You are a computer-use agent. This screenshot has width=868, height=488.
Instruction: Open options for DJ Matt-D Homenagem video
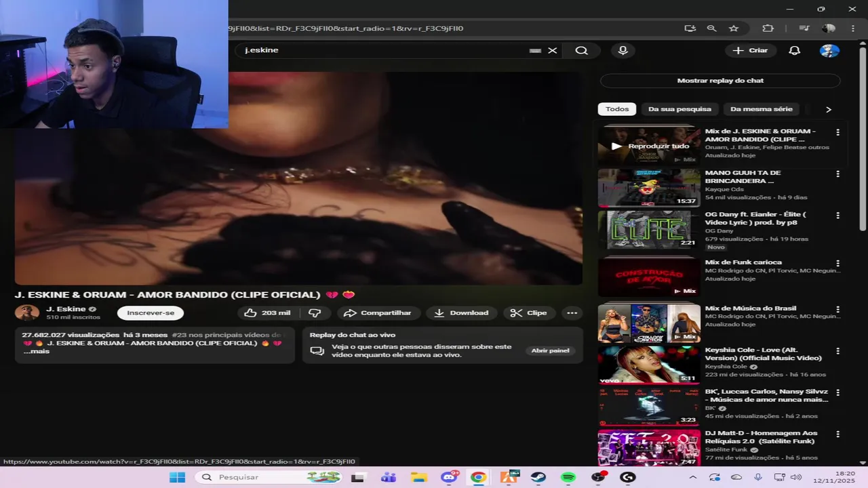[x=837, y=434]
